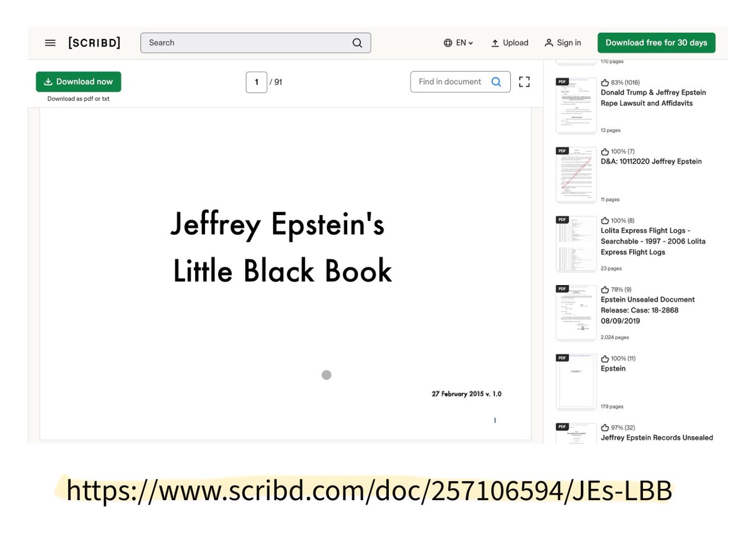Click thumbnail of Rape Lawsuit and Affidavits document
The image size is (755, 560).
pos(576,106)
